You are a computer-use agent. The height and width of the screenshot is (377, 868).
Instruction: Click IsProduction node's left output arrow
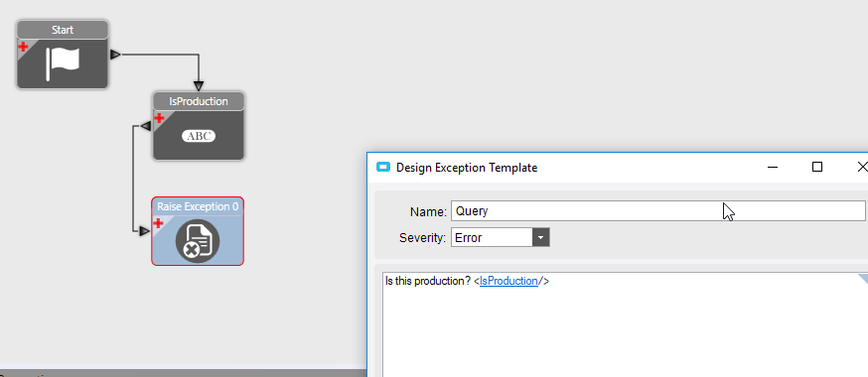pos(146,127)
